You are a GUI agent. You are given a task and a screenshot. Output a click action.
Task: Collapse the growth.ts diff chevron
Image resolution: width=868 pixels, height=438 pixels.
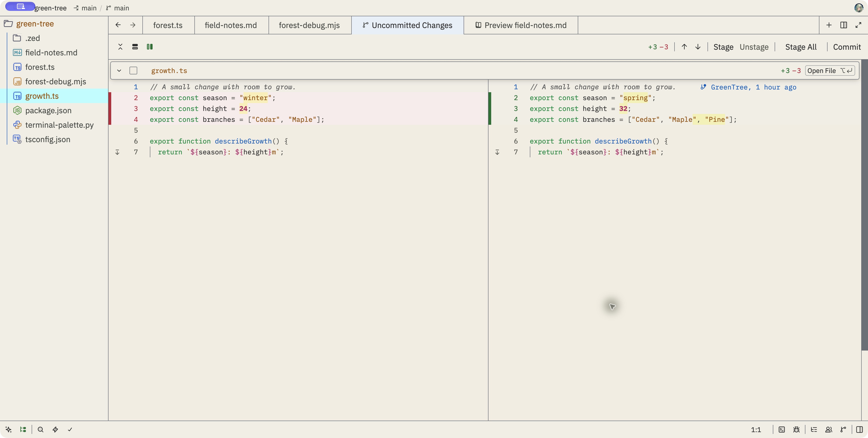[119, 71]
